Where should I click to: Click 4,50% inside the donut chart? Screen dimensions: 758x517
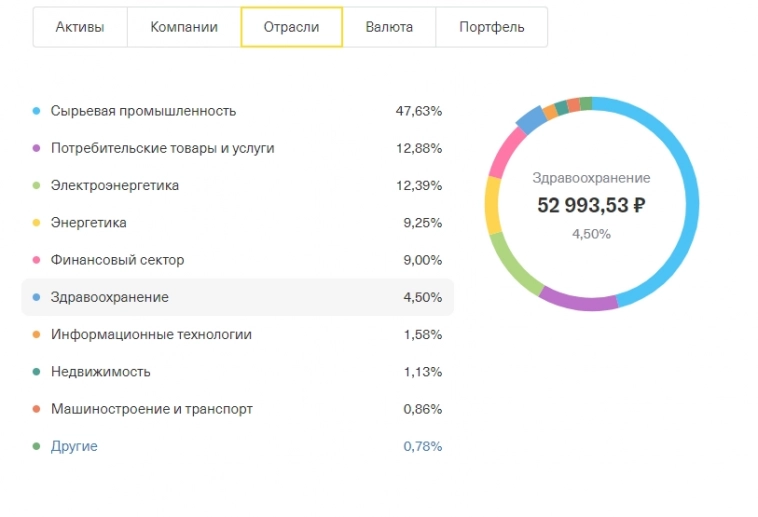[591, 235]
